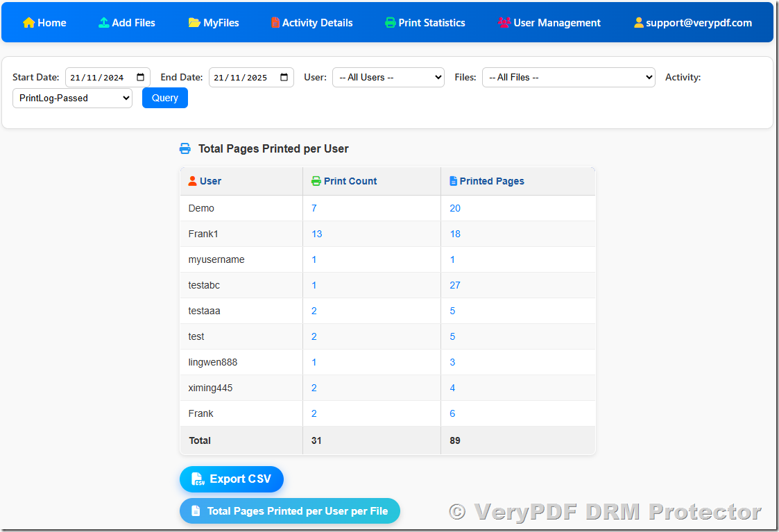The width and height of the screenshot is (779, 532).
Task: Click the user icon beside support@verypdf.com
Action: coord(637,22)
